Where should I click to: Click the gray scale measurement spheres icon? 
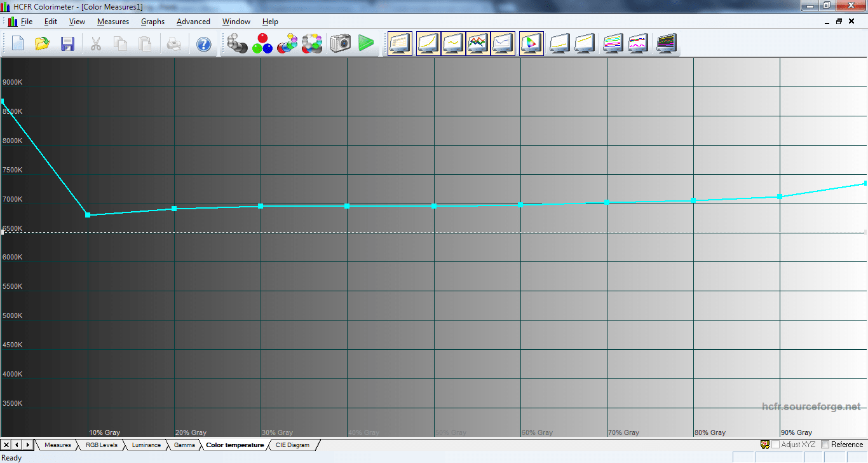tap(237, 44)
